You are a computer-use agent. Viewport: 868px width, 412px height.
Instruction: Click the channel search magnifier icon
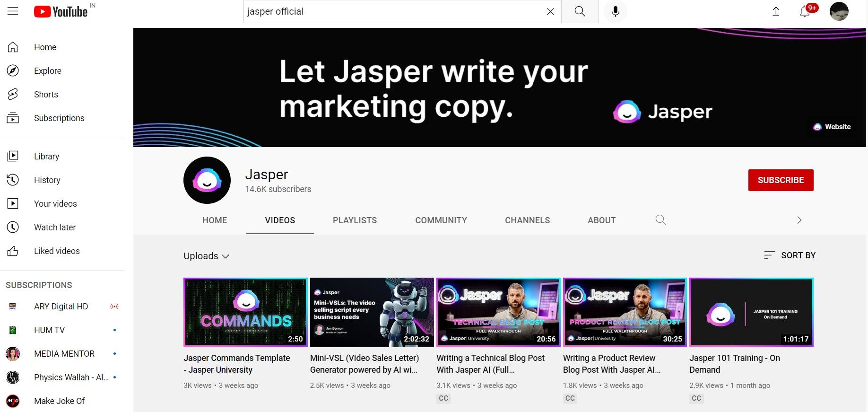pyautogui.click(x=660, y=220)
